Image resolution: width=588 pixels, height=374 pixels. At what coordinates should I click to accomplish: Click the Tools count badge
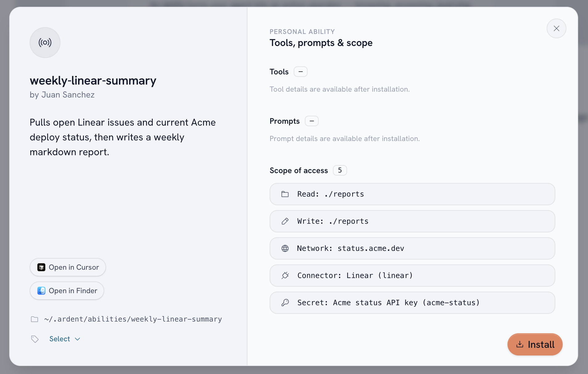click(x=300, y=72)
